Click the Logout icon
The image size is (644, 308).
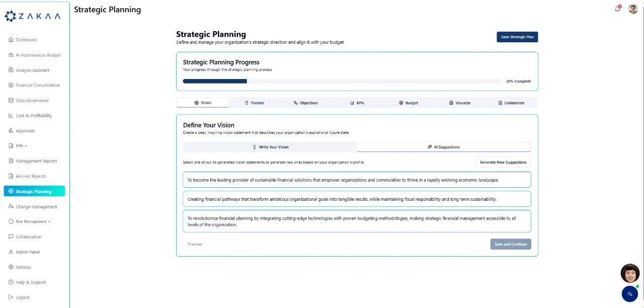(11, 297)
